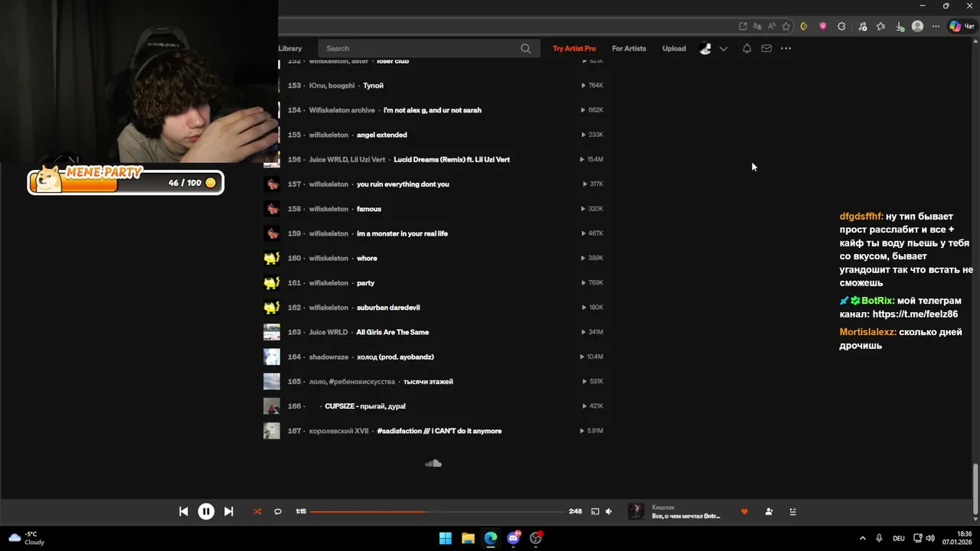Expand the profile dropdown chevron

(x=724, y=48)
